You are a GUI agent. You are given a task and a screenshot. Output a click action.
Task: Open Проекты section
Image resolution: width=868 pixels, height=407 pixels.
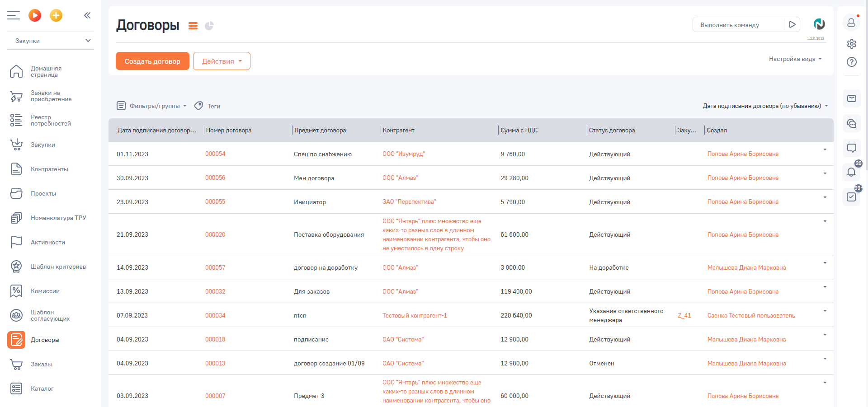(50, 193)
